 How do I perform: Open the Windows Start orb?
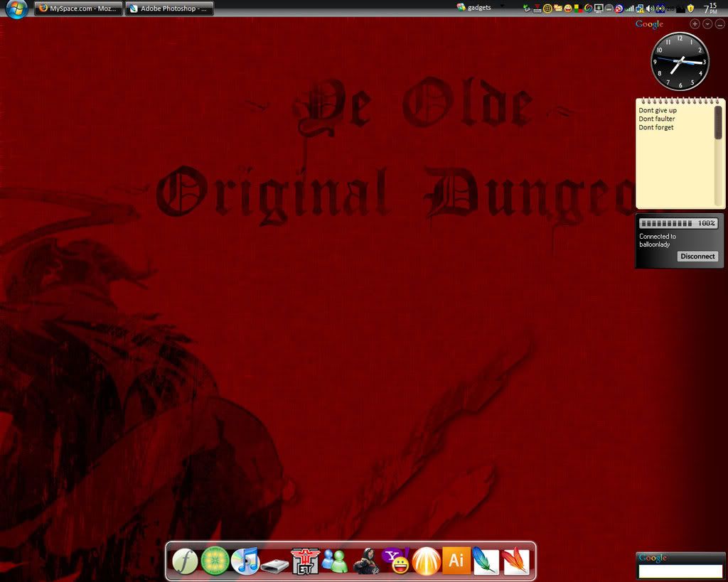pos(16,9)
